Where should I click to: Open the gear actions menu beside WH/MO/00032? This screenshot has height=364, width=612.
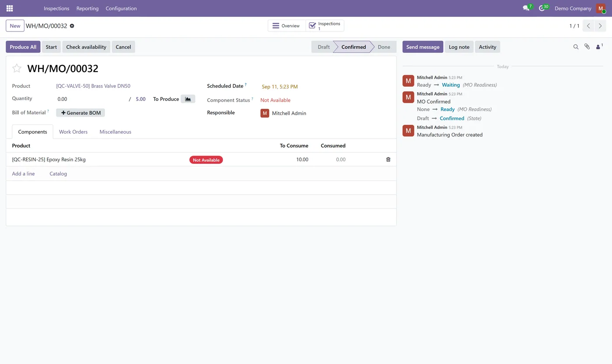tap(72, 26)
